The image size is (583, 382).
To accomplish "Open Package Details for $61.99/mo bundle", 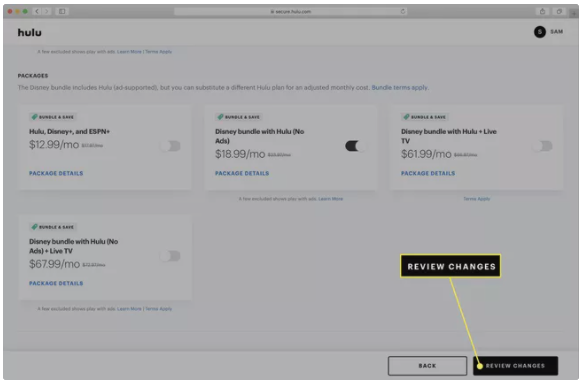I will [x=428, y=173].
